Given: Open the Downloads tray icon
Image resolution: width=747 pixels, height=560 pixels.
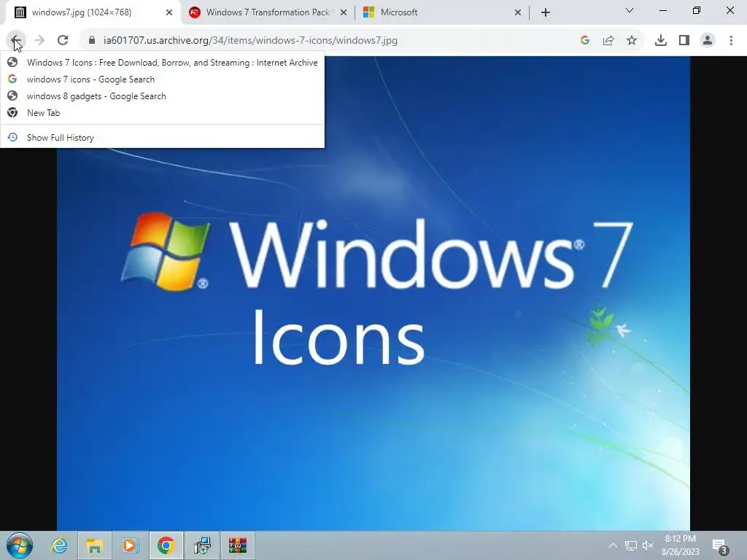Looking at the screenshot, I should click(x=661, y=41).
